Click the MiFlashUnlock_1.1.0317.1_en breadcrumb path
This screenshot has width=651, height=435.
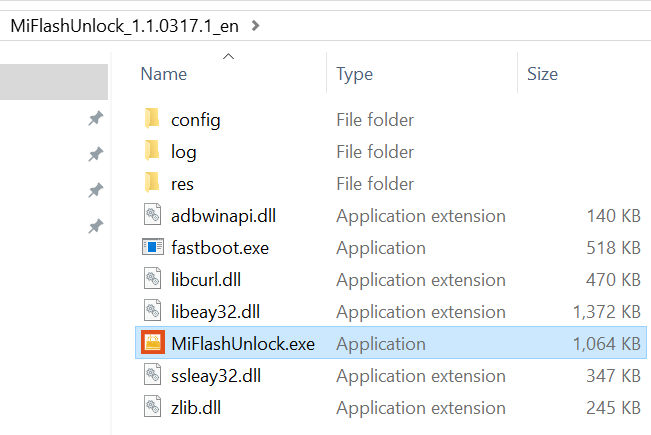point(125,25)
